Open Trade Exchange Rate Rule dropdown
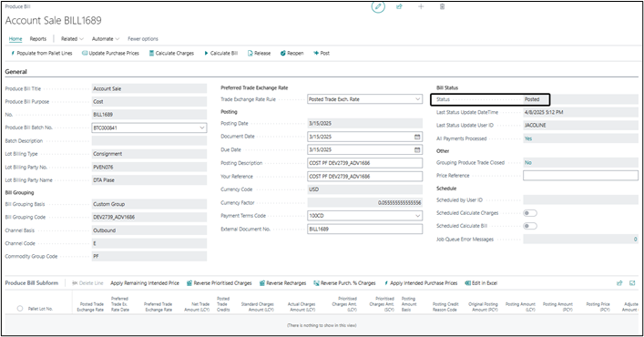 [417, 99]
